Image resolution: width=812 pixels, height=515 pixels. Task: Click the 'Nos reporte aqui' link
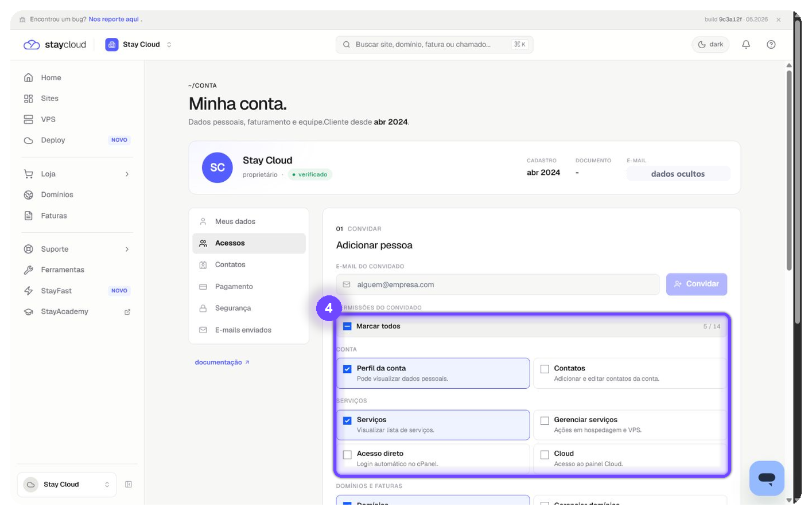pos(114,19)
